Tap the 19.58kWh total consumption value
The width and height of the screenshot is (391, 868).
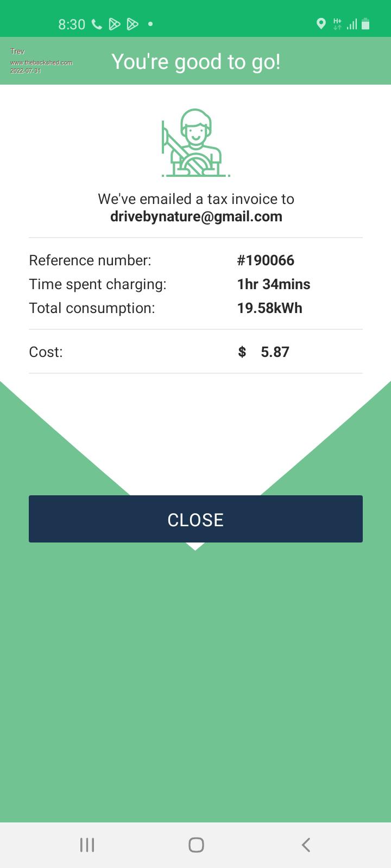269,308
